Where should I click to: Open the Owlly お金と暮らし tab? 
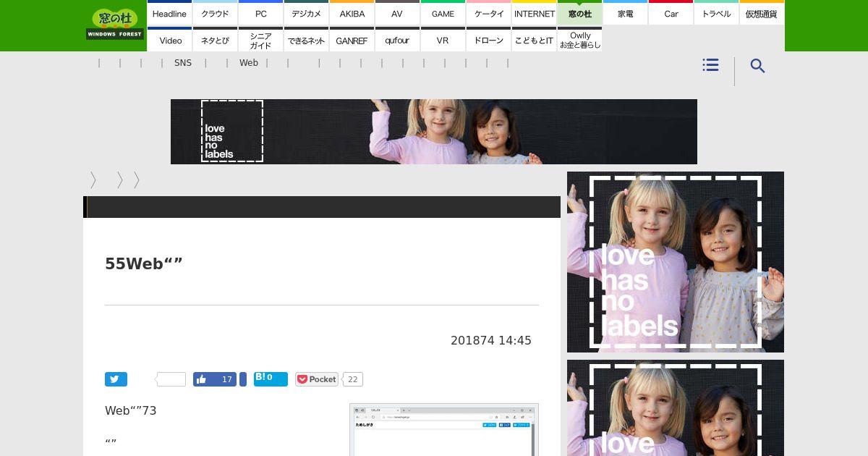tap(579, 40)
